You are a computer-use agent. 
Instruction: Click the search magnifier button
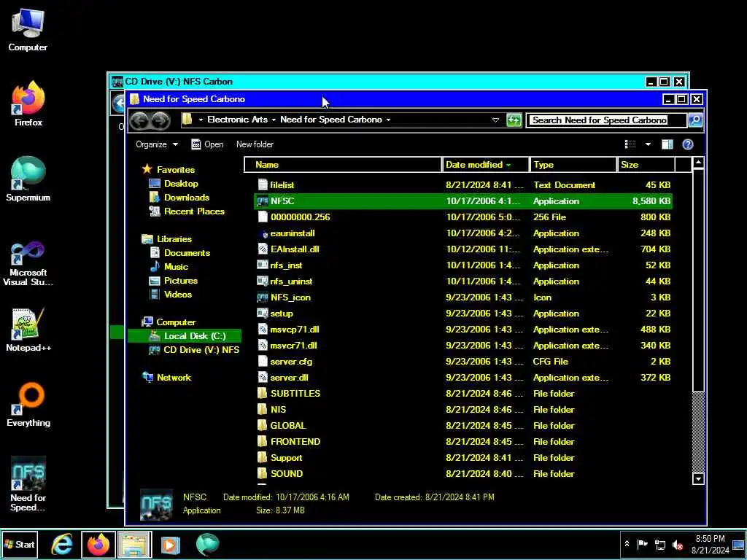pos(695,120)
